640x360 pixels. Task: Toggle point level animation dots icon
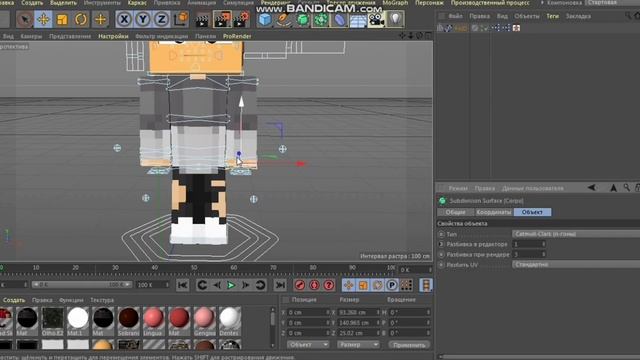click(x=406, y=285)
